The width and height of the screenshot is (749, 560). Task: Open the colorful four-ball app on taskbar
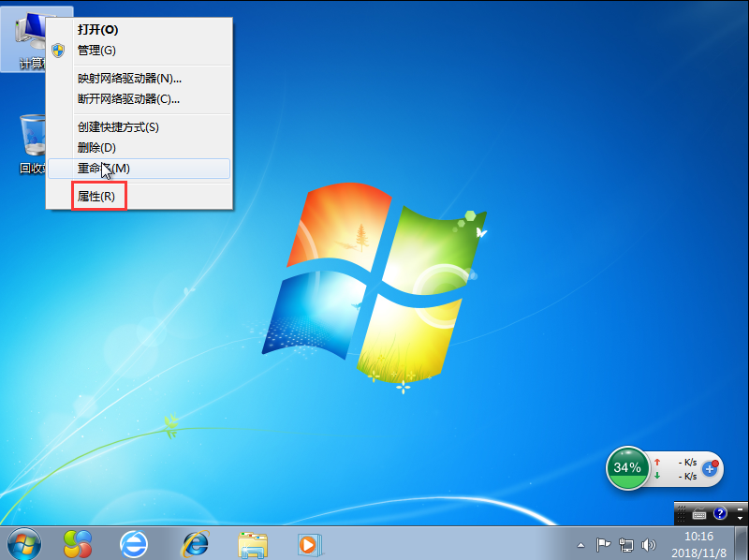78,542
